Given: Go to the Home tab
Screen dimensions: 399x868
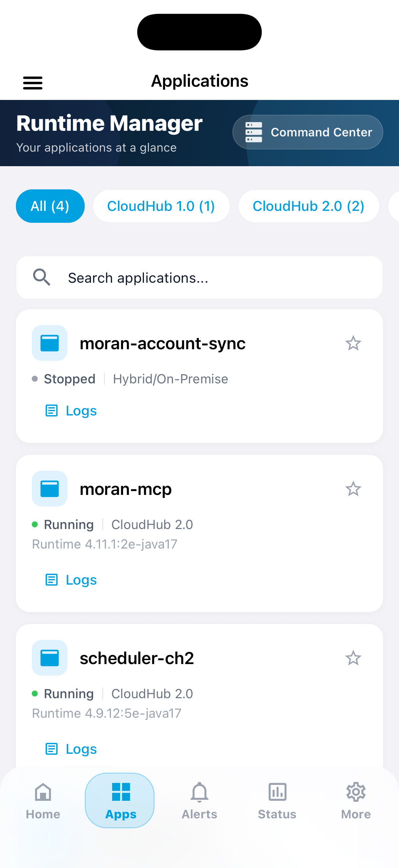Looking at the screenshot, I should click(x=43, y=800).
